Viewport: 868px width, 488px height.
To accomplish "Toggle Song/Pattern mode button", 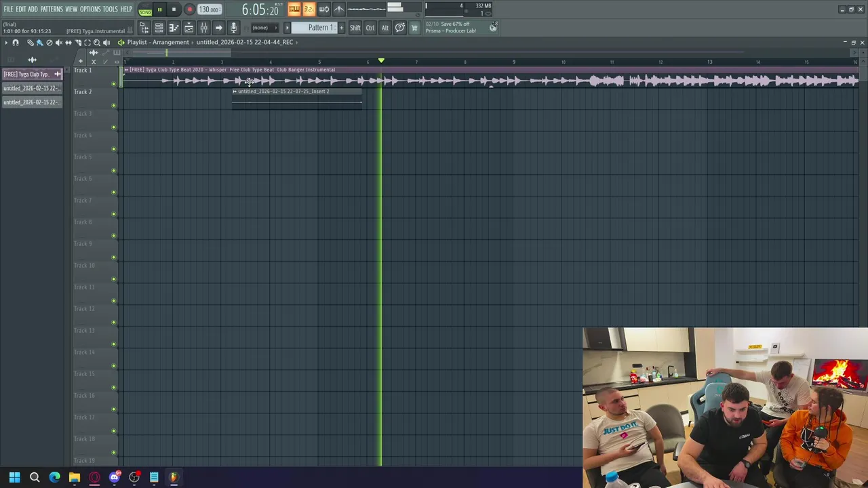I will coord(145,9).
